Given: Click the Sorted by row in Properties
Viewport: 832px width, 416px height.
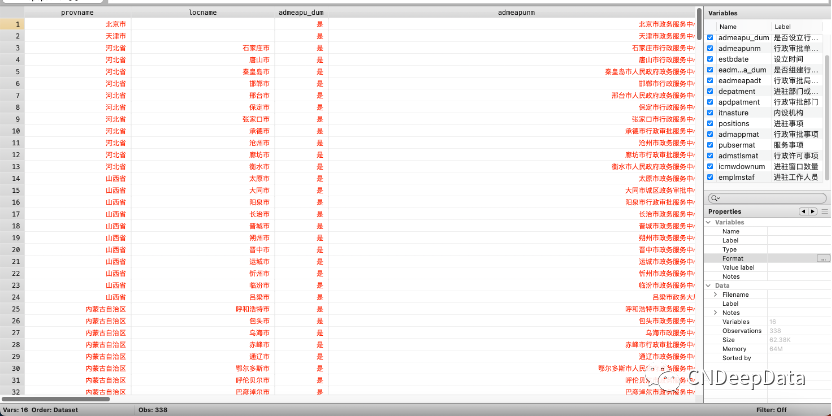Looking at the screenshot, I should 767,358.
